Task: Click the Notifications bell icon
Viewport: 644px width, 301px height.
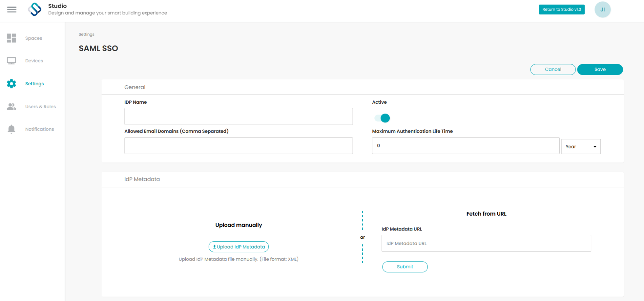Action: point(11,129)
